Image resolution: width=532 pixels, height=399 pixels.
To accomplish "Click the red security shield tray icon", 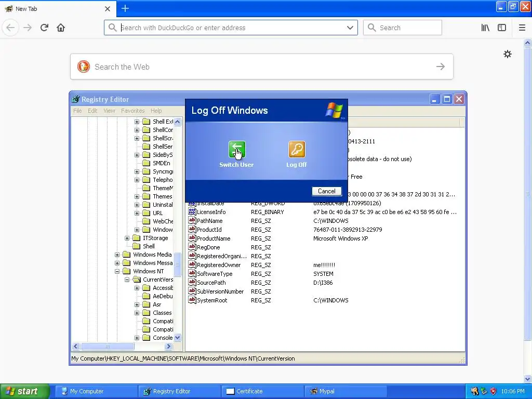I will (494, 391).
